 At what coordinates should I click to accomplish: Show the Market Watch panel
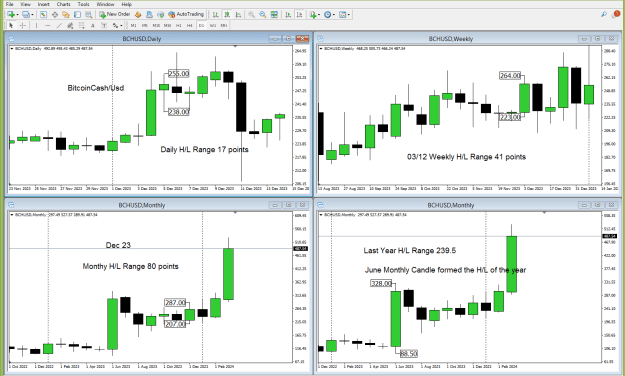tap(43, 14)
